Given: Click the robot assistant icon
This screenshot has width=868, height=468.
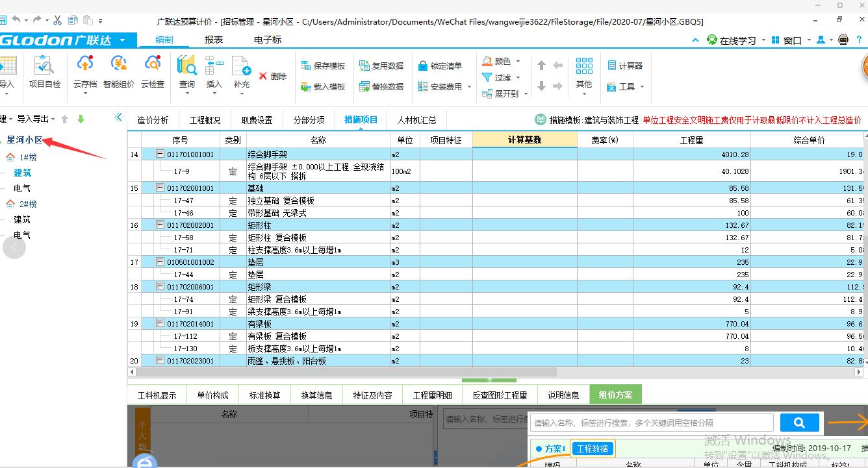Looking at the screenshot, I should click(x=843, y=40).
